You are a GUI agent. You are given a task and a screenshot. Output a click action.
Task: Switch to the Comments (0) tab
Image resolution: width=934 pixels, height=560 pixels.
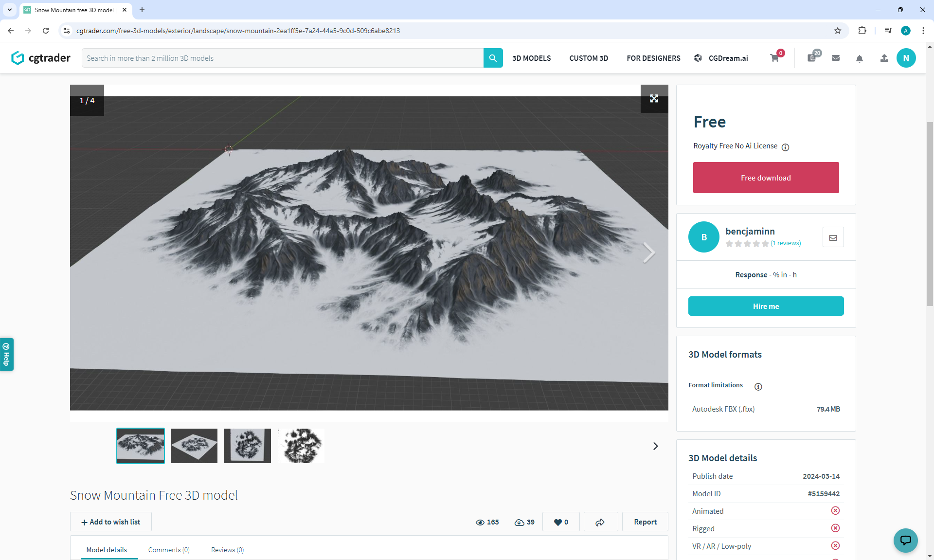(x=169, y=550)
